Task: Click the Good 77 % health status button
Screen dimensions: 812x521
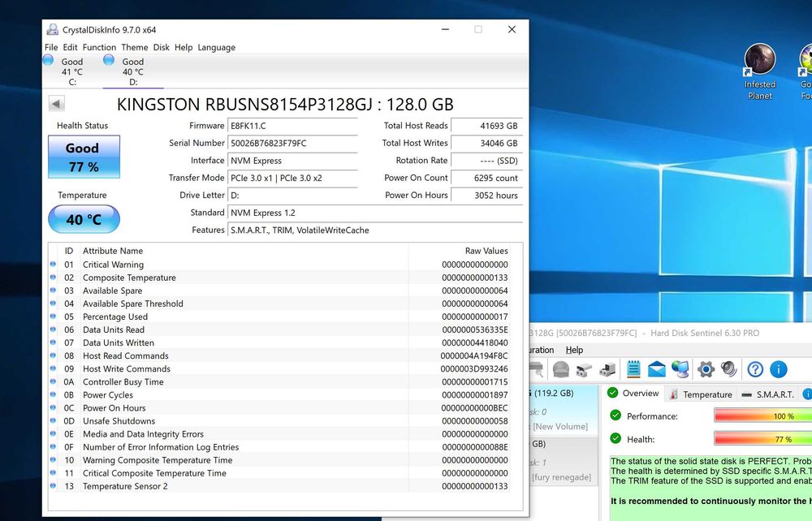Action: click(84, 157)
